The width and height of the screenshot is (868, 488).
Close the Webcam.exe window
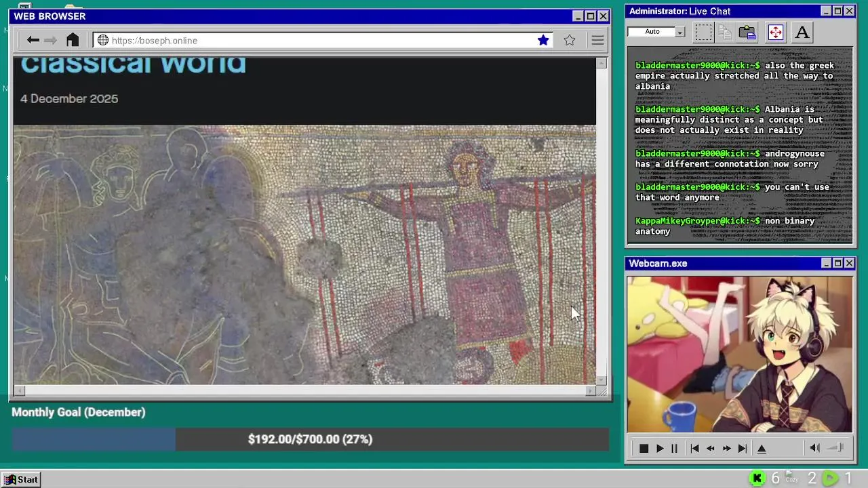849,263
